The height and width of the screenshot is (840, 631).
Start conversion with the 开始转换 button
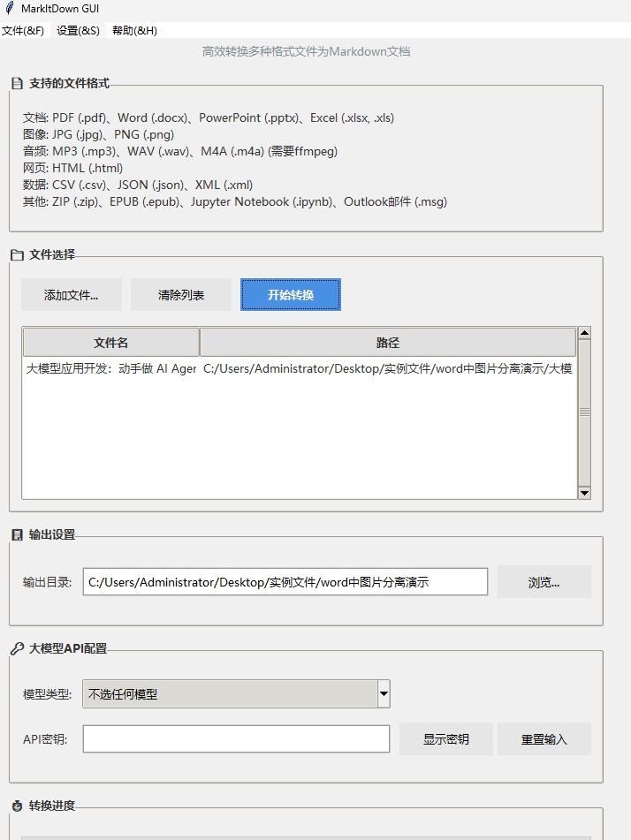pyautogui.click(x=291, y=295)
